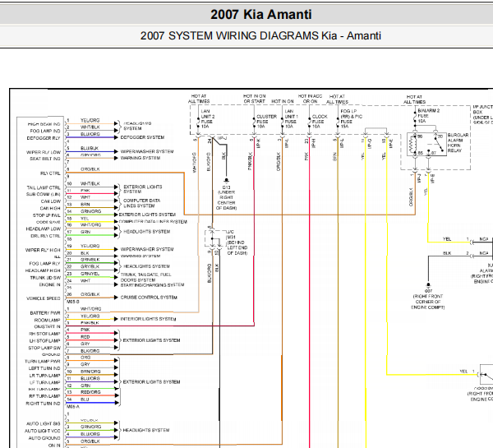Screen dimensions: 493x448
Task: Click the CLUSTER FUSE 10A label
Action: pos(266,122)
